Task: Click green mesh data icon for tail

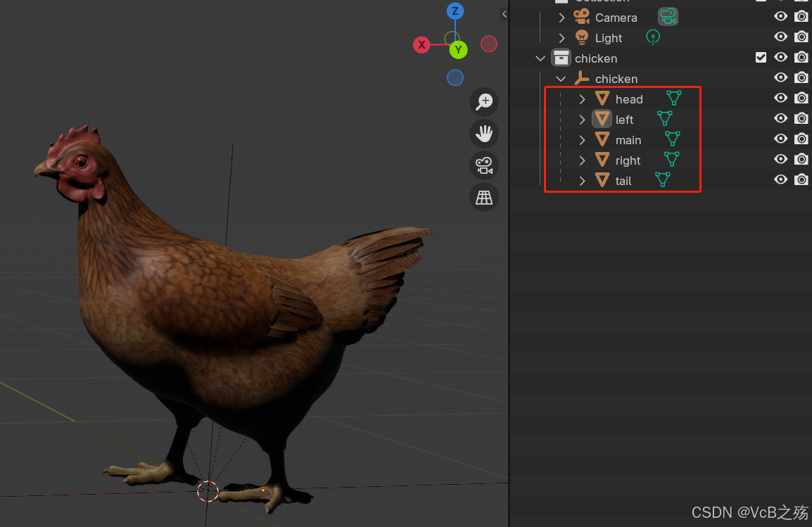Action: pyautogui.click(x=662, y=179)
